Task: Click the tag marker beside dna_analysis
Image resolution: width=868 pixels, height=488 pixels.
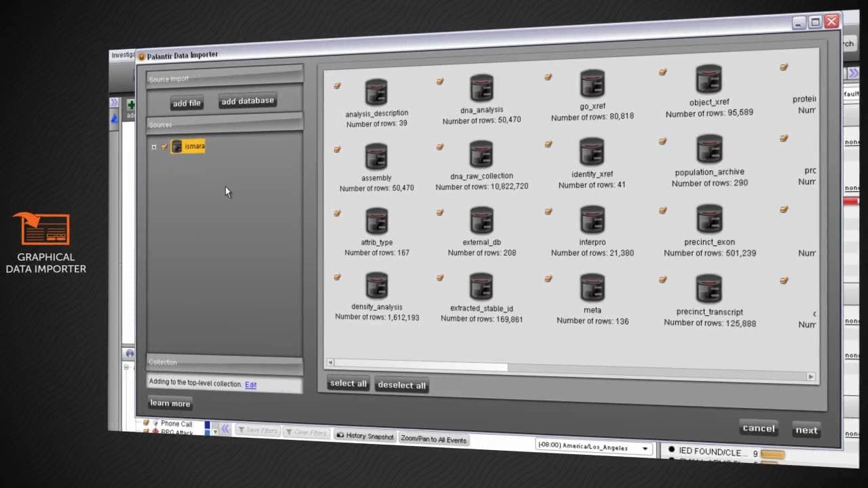Action: click(x=439, y=81)
